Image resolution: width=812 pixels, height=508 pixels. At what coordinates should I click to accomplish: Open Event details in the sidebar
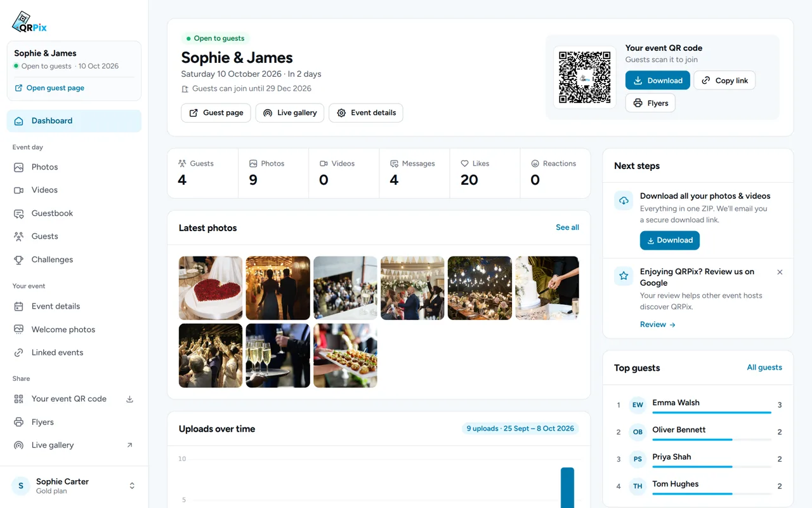(74, 306)
